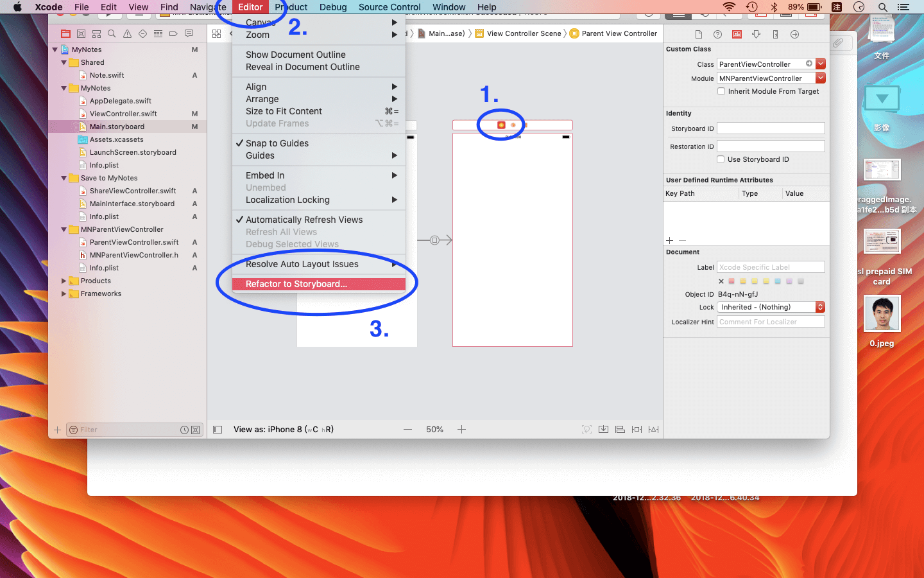Select Size to Fit Content

319,111
